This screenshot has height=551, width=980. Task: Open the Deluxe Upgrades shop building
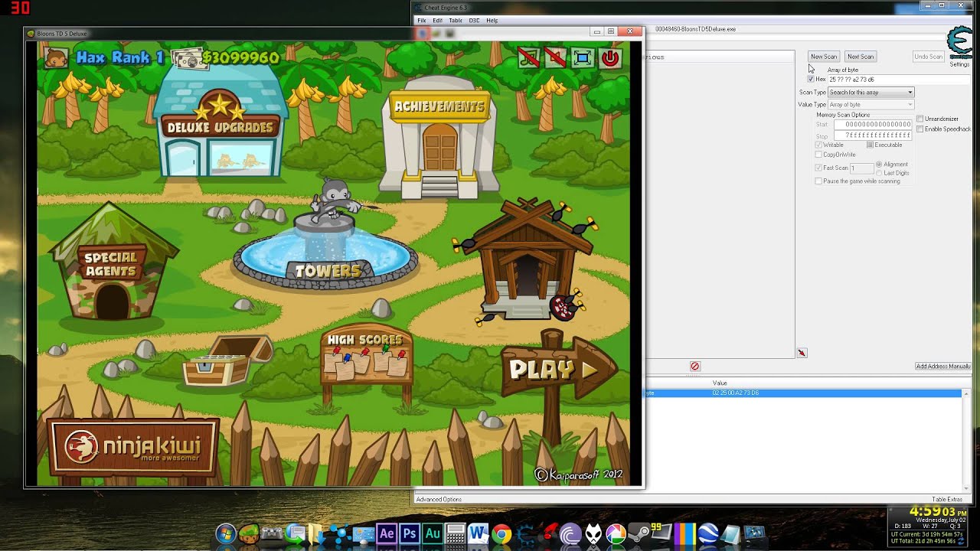pyautogui.click(x=220, y=122)
